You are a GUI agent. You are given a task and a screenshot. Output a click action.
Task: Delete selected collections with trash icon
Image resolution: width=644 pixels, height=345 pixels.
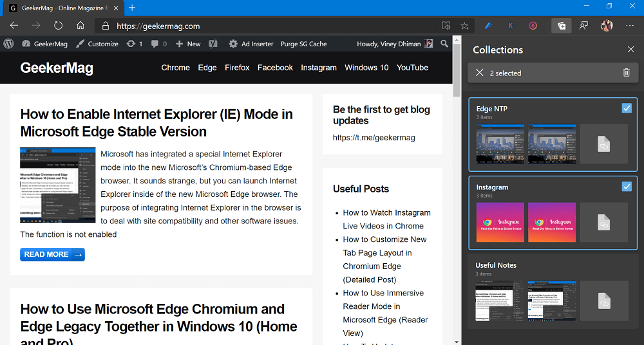tap(627, 73)
